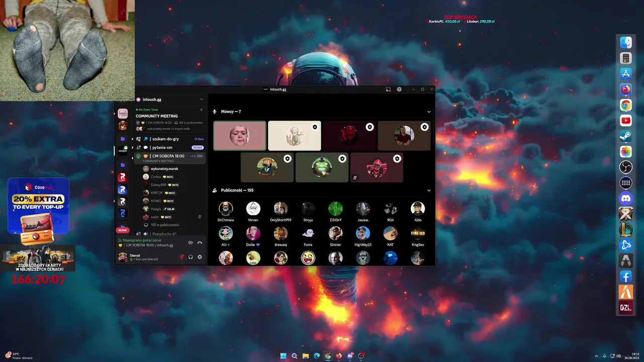Image resolution: width=644 pixels, height=362 pixels.
Task: Dismiss the Community Meeting live banner
Action: click(x=201, y=109)
